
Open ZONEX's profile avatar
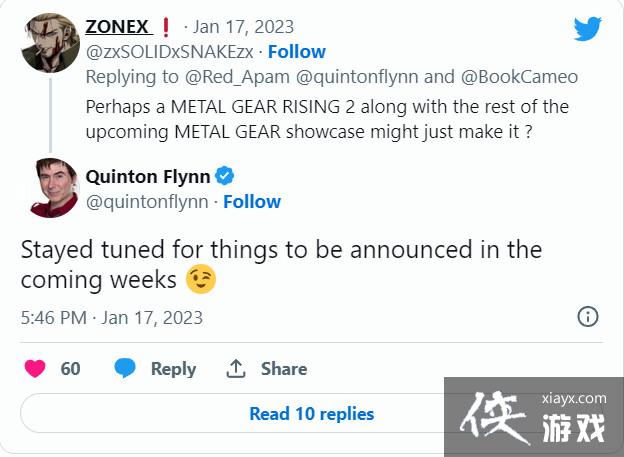pyautogui.click(x=49, y=43)
